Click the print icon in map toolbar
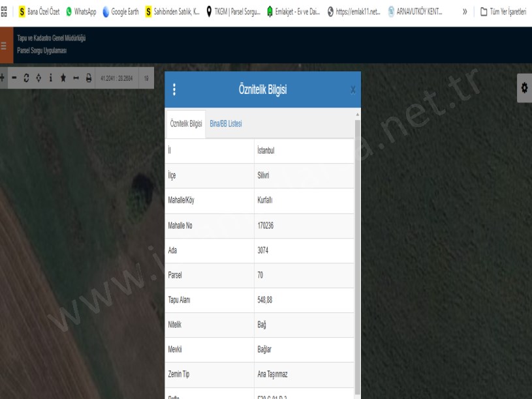The image size is (532, 399). pyautogui.click(x=88, y=78)
